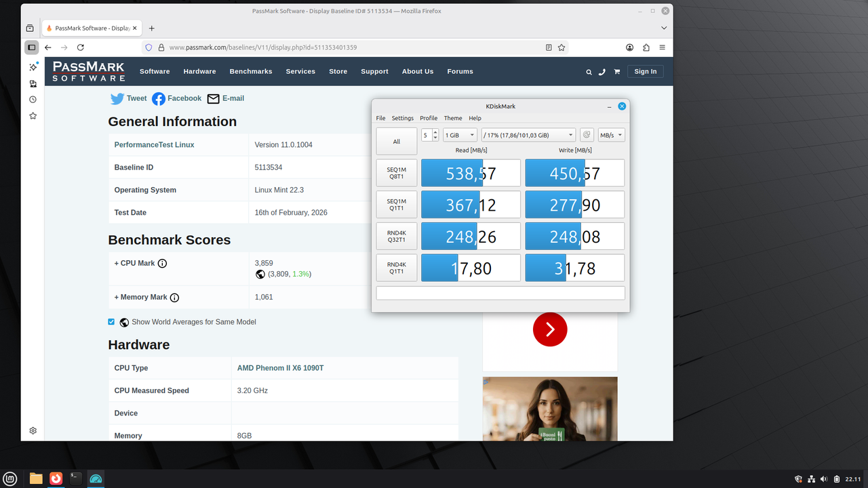Viewport: 868px width, 488px height.
Task: Open the PassMark shopping cart icon
Action: click(x=617, y=72)
